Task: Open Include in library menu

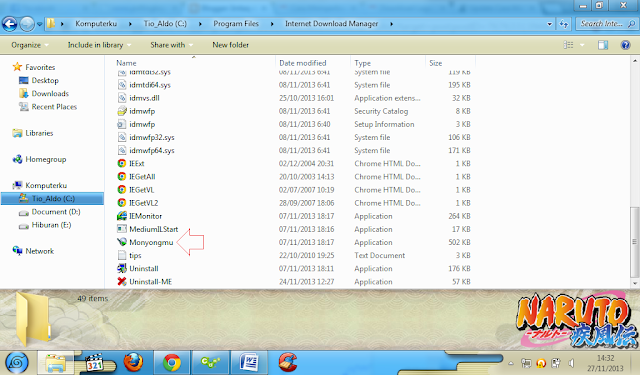Action: pyautogui.click(x=99, y=45)
